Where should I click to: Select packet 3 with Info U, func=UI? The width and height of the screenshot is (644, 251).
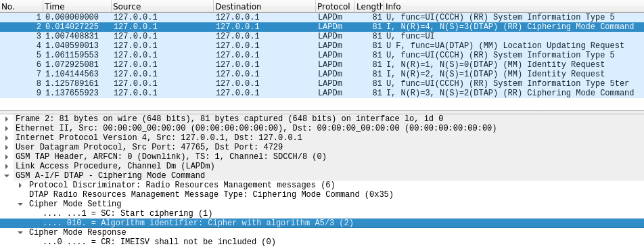coord(322,36)
